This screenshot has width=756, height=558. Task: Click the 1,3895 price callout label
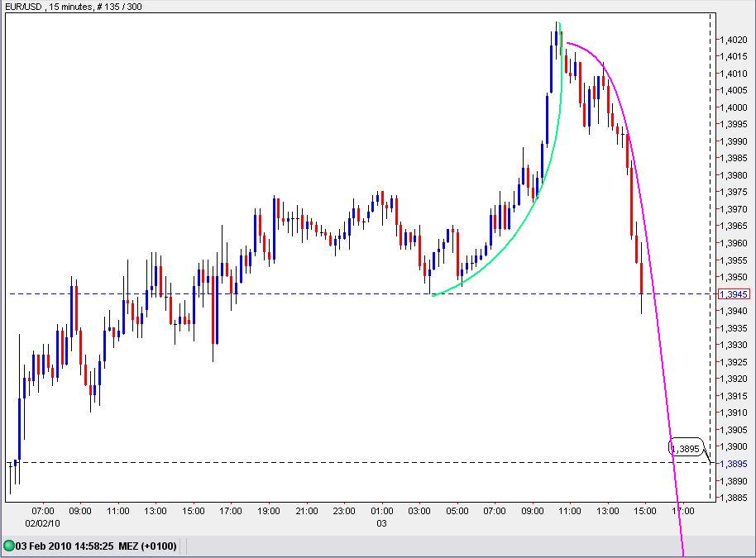coord(685,449)
